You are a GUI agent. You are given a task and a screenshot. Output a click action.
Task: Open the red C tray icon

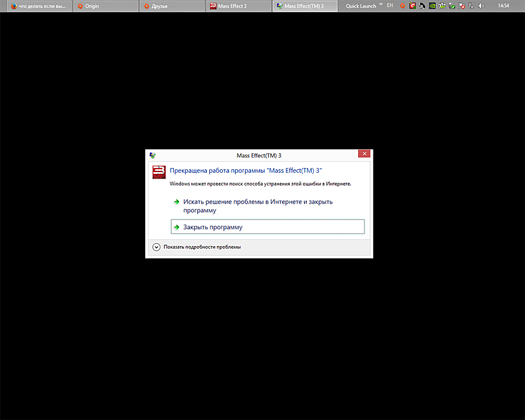click(412, 6)
